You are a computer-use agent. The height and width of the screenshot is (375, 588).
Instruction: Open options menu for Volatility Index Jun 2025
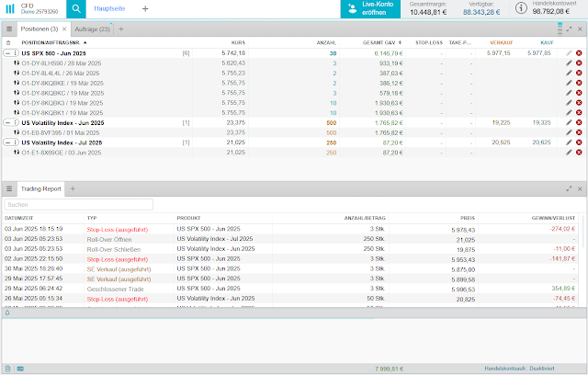click(16, 122)
